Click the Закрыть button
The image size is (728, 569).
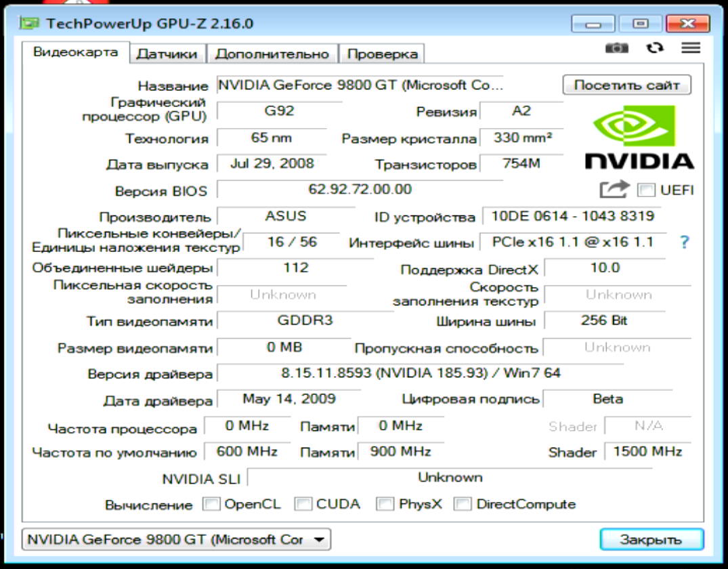click(x=651, y=539)
